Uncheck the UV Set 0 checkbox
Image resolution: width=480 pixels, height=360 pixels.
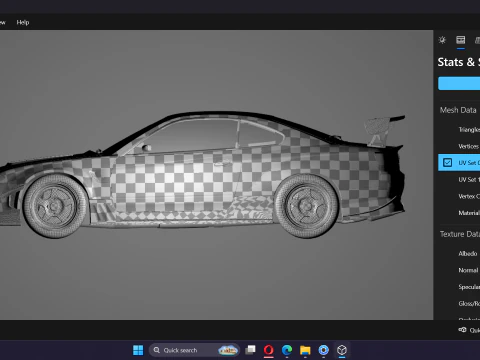pyautogui.click(x=447, y=163)
